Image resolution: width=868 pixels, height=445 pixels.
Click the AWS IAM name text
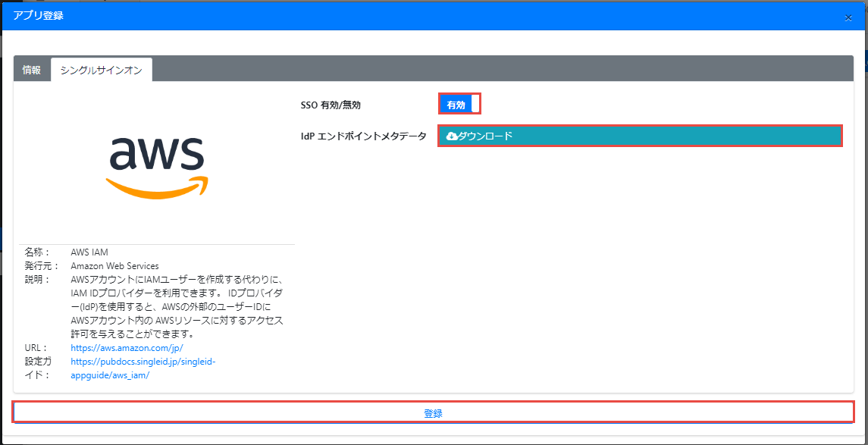pyautogui.click(x=89, y=252)
